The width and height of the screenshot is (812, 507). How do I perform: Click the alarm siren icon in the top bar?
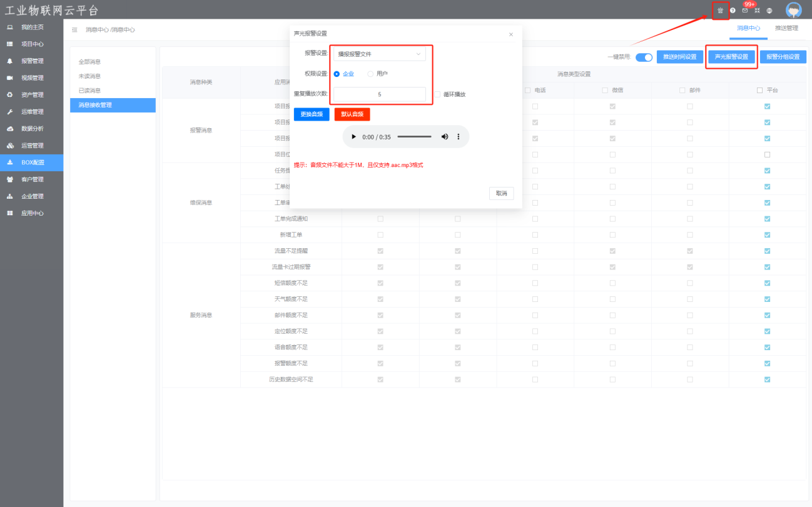[720, 11]
